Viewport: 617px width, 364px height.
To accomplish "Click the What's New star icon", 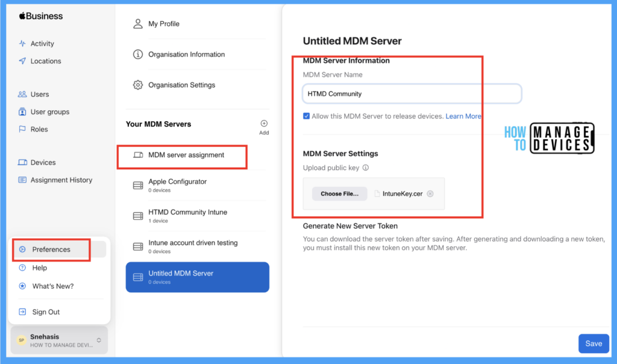I will coord(22,286).
